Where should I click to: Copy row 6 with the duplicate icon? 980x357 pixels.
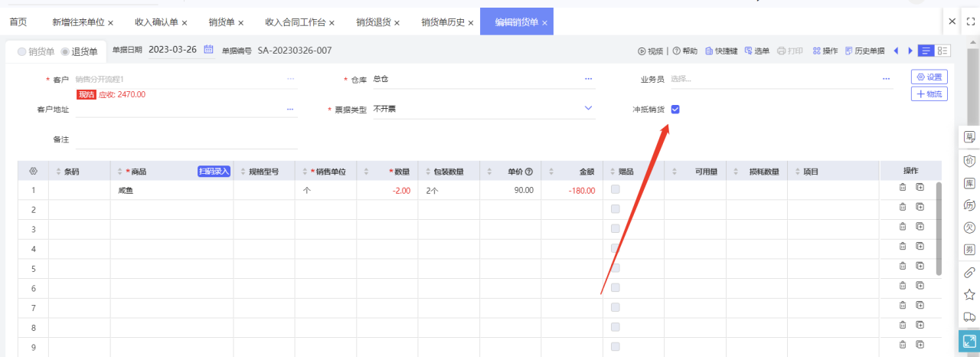(920, 285)
